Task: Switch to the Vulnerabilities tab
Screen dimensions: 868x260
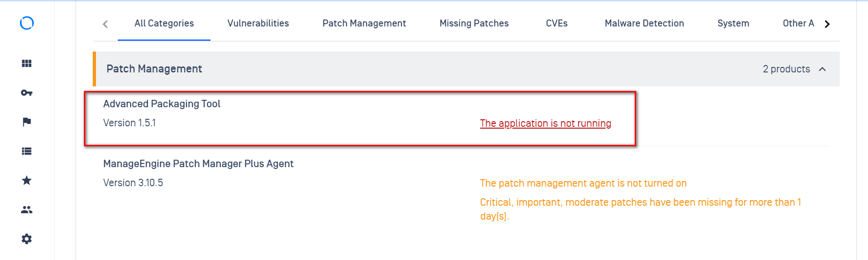Action: (258, 23)
